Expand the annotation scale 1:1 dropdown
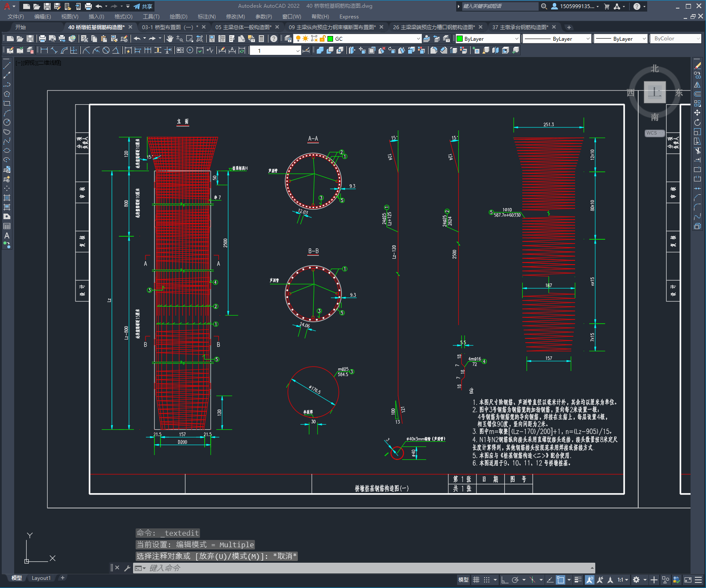Image resolution: width=706 pixels, height=588 pixels. pyautogui.click(x=623, y=580)
